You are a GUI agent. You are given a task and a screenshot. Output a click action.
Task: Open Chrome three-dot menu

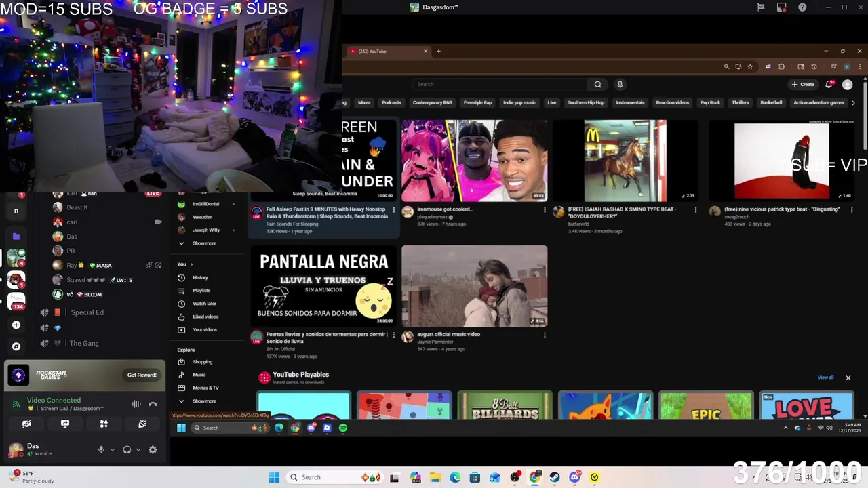coord(860,67)
